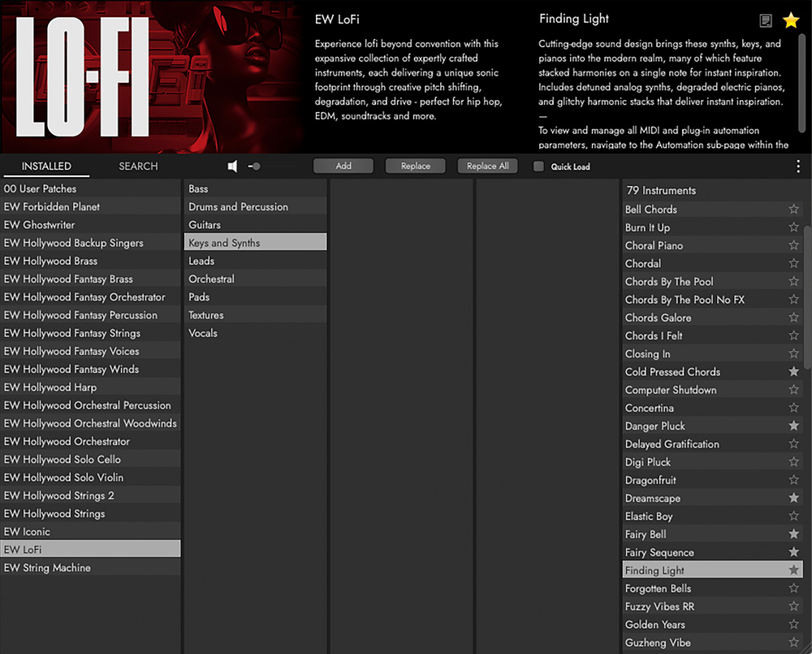Select EW Hollywood Backup Singers library
The image size is (812, 654).
point(91,243)
